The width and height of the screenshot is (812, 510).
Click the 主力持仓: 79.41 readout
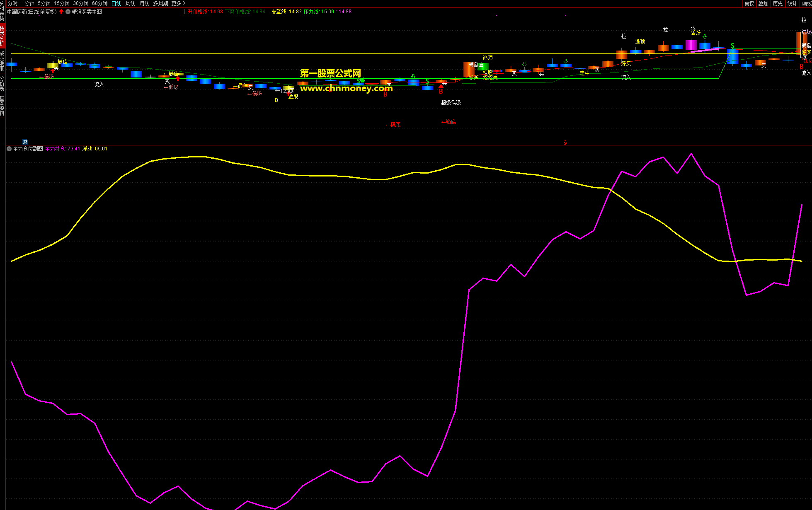63,149
